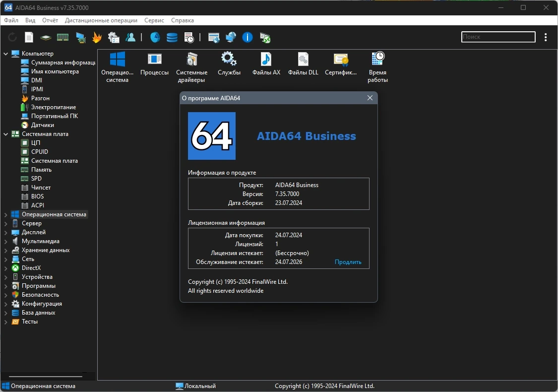Click the Продлить renewal link

click(348, 262)
